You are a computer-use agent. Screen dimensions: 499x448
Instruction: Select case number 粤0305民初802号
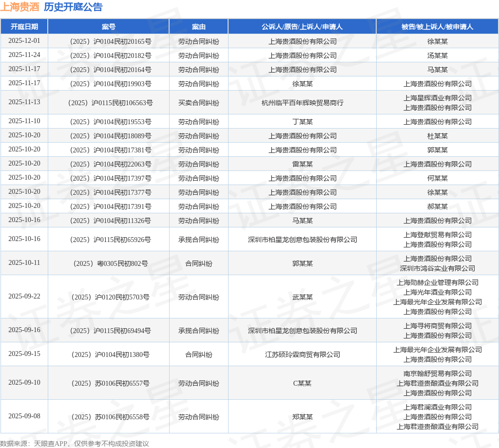click(x=111, y=263)
